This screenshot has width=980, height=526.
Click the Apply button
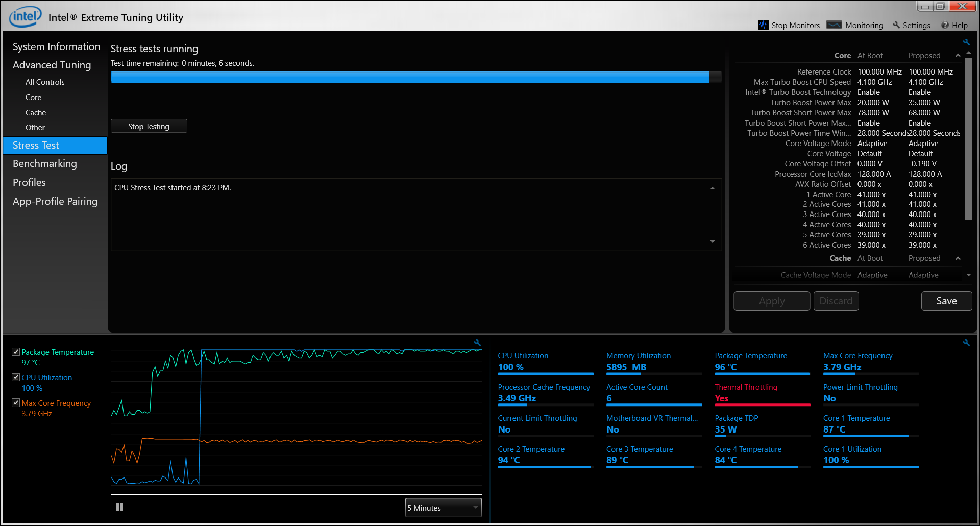click(771, 301)
